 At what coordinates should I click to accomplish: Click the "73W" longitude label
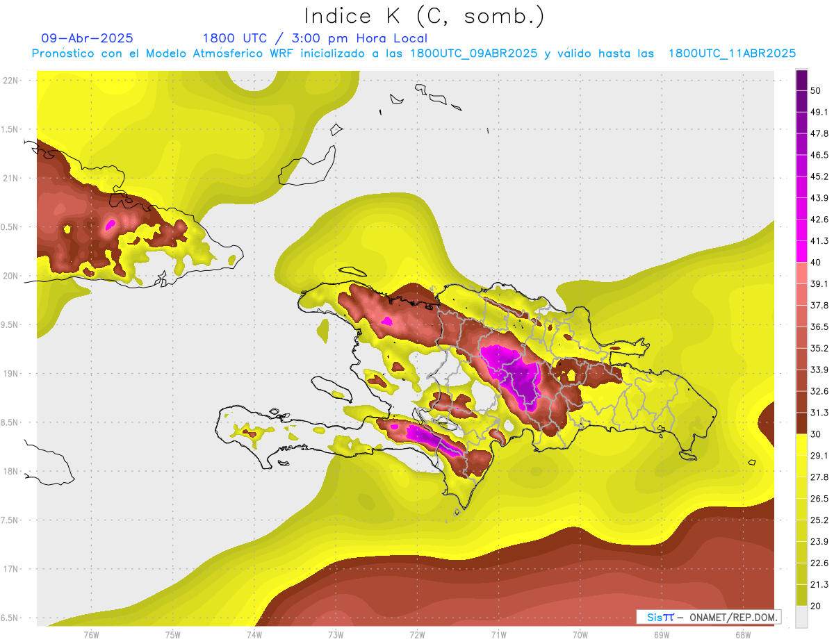(336, 634)
